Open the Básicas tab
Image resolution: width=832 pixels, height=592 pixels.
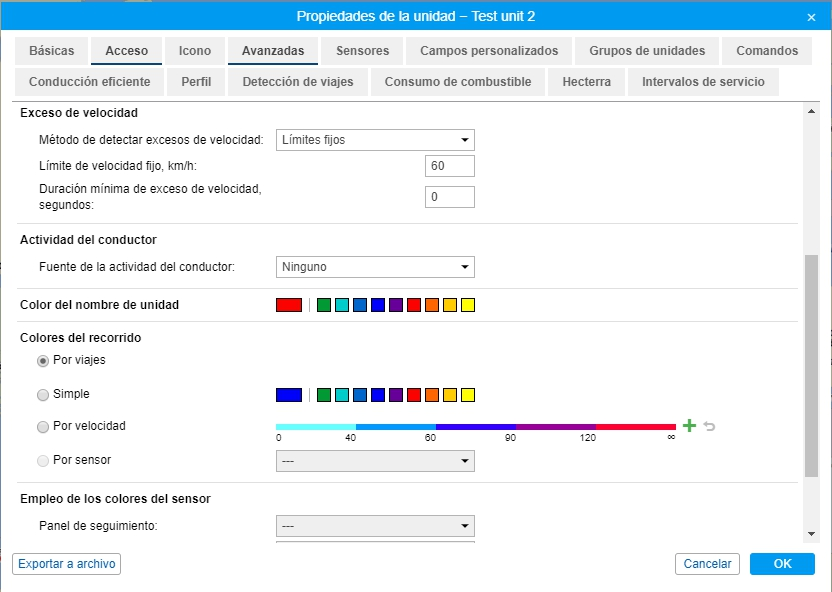(51, 50)
